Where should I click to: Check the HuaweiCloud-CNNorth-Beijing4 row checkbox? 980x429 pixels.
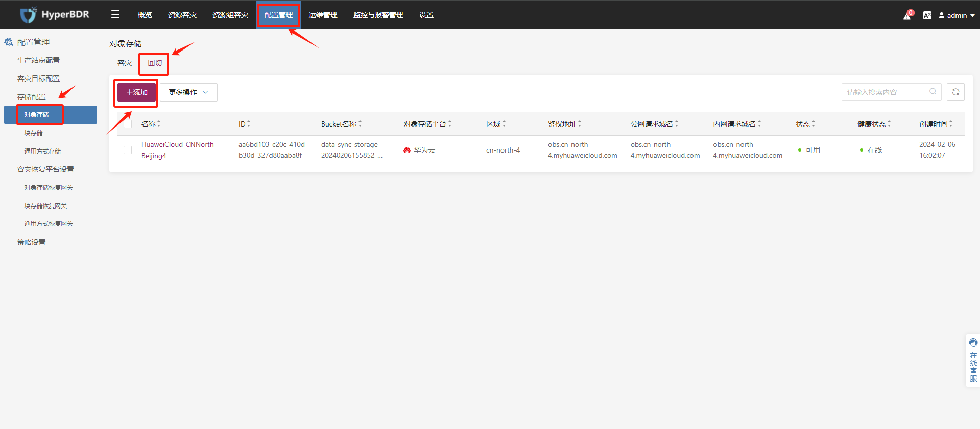pos(128,150)
